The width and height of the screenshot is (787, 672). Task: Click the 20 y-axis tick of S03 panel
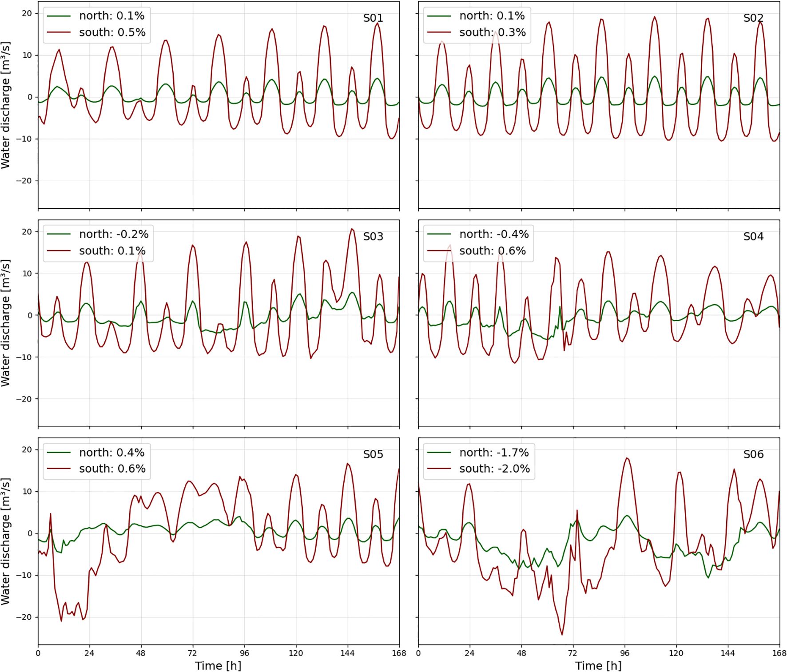click(27, 231)
